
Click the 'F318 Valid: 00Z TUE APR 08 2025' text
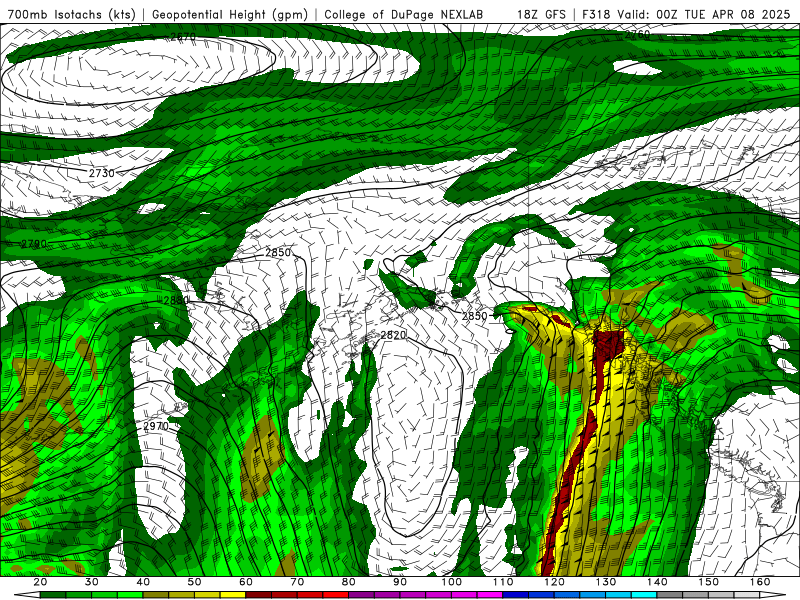pyautogui.click(x=684, y=14)
